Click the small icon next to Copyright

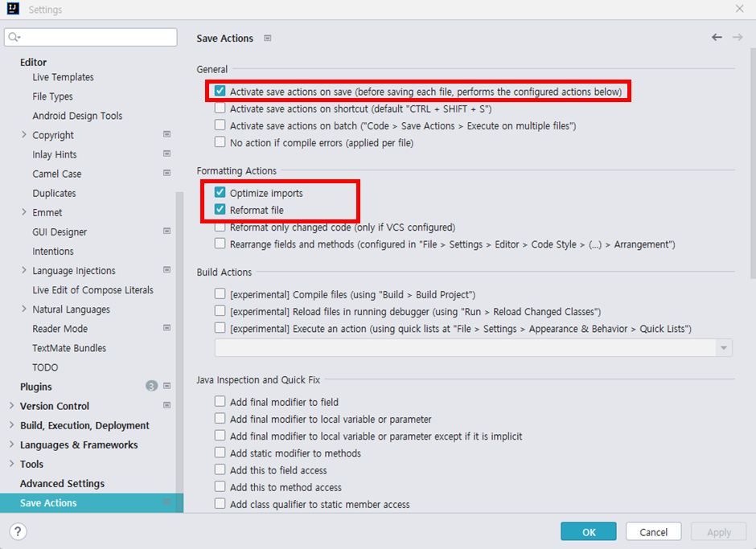pos(167,135)
